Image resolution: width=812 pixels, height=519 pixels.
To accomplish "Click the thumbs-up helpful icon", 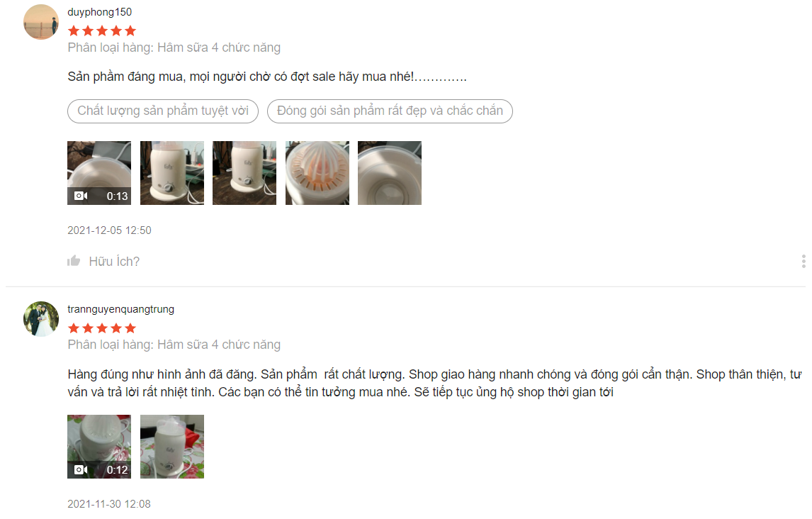I will pyautogui.click(x=74, y=260).
